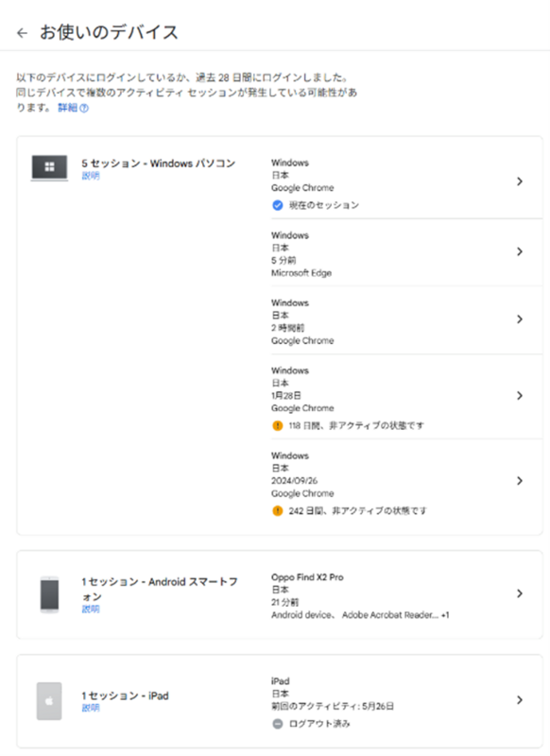The width and height of the screenshot is (550, 756).
Task: Open the Oppo Find X2 Pro details chevron
Action: (x=520, y=593)
